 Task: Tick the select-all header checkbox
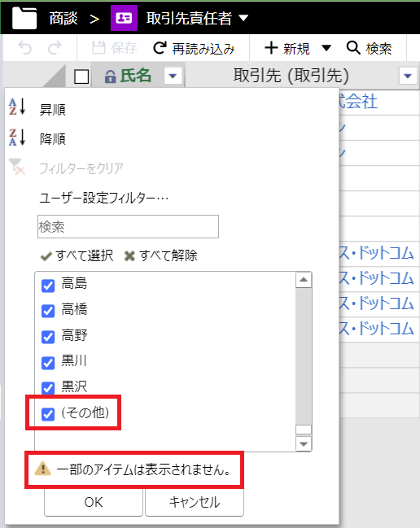click(81, 76)
